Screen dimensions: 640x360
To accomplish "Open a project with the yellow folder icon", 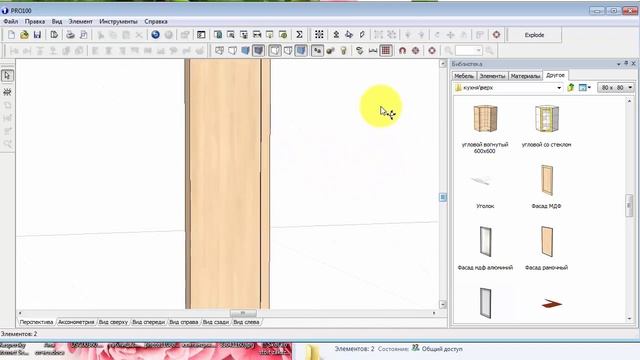I will 24,35.
